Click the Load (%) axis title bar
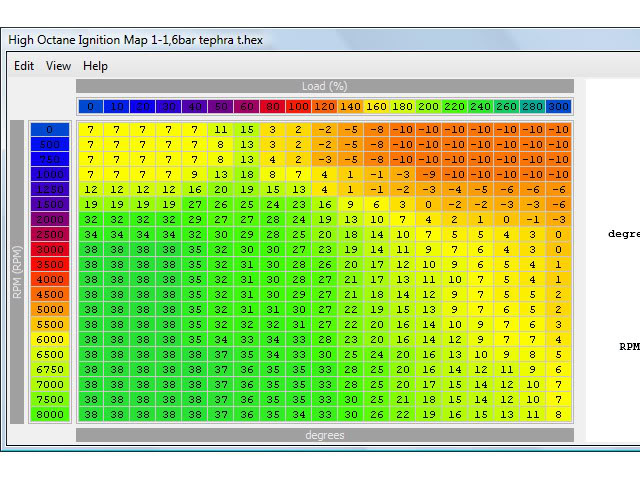The image size is (640, 480). coord(325,86)
